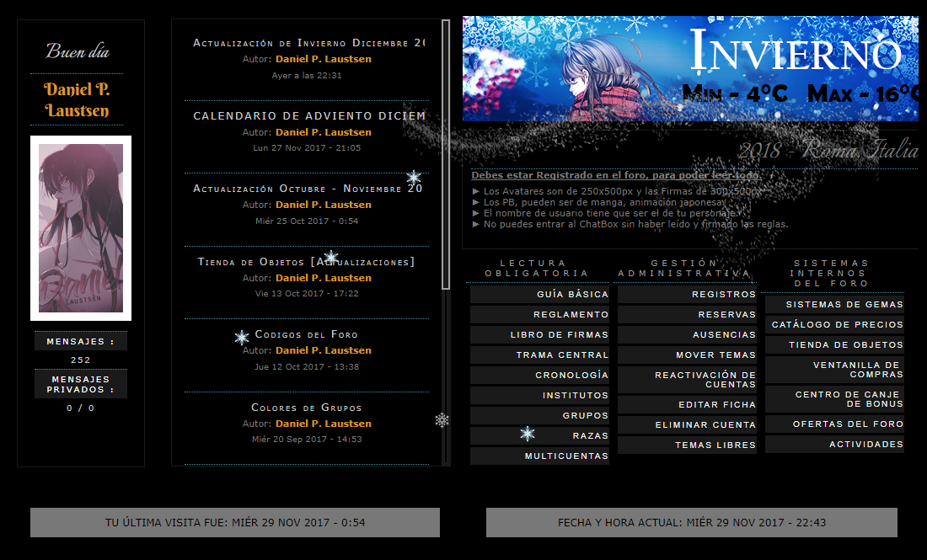This screenshot has height=560, width=927.
Task: Open the Registros section
Action: point(687,294)
